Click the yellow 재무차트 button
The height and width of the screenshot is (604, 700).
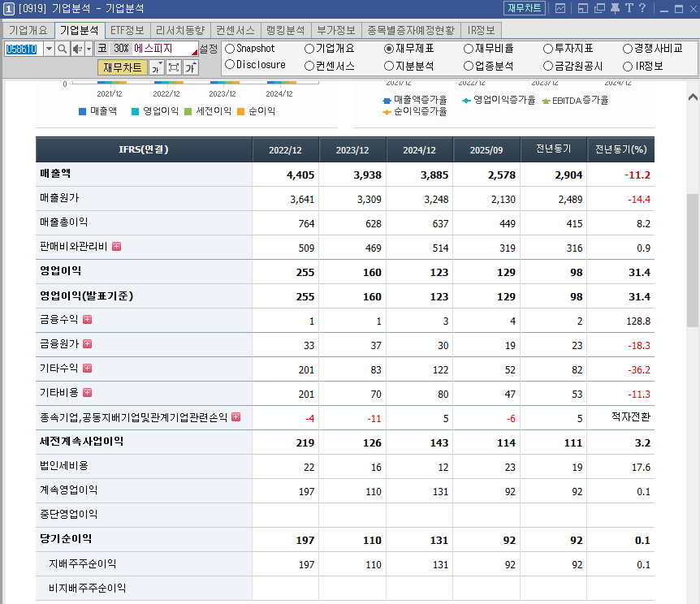click(x=123, y=67)
